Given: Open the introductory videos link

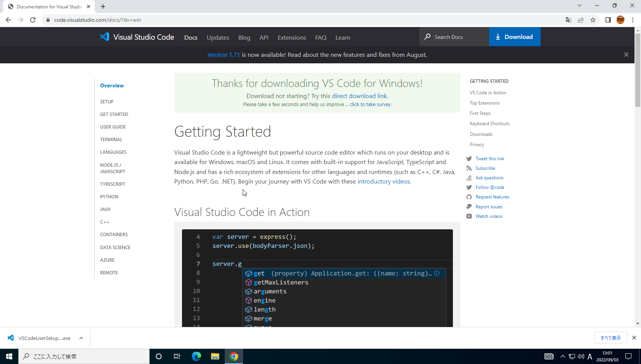Looking at the screenshot, I should (383, 182).
